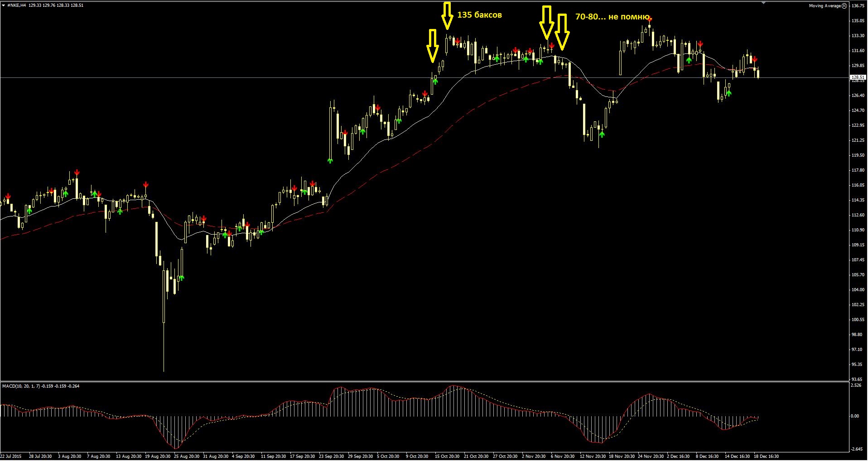The height and width of the screenshot is (461, 868).
Task: Click the 97.10 price scale label
Action: pos(857,350)
